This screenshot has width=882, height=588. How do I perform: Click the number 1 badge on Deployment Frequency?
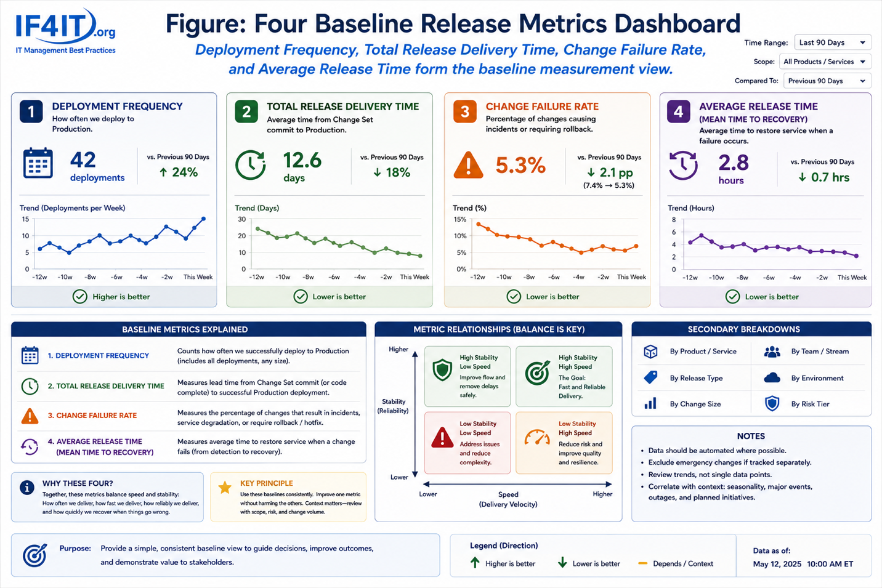click(31, 111)
